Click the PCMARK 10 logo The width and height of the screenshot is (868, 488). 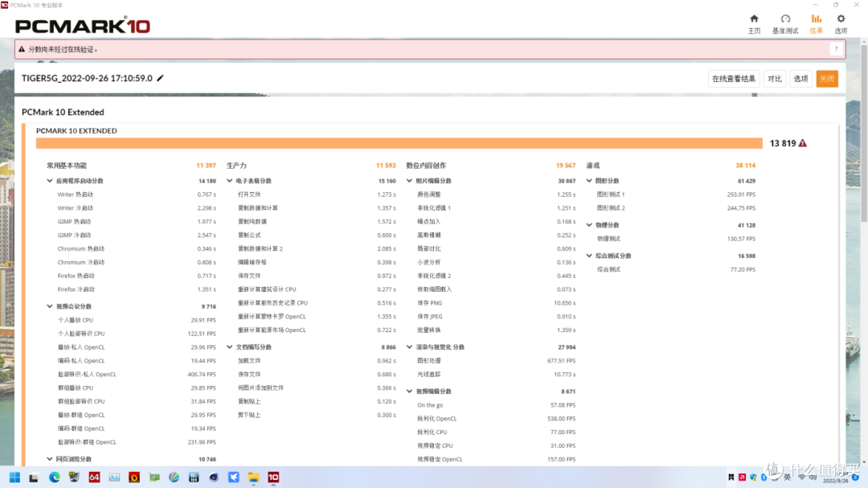tap(83, 26)
